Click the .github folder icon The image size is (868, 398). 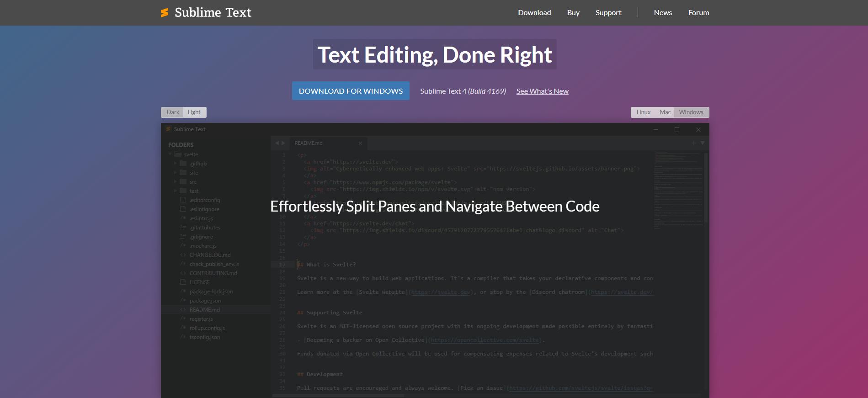tap(183, 164)
